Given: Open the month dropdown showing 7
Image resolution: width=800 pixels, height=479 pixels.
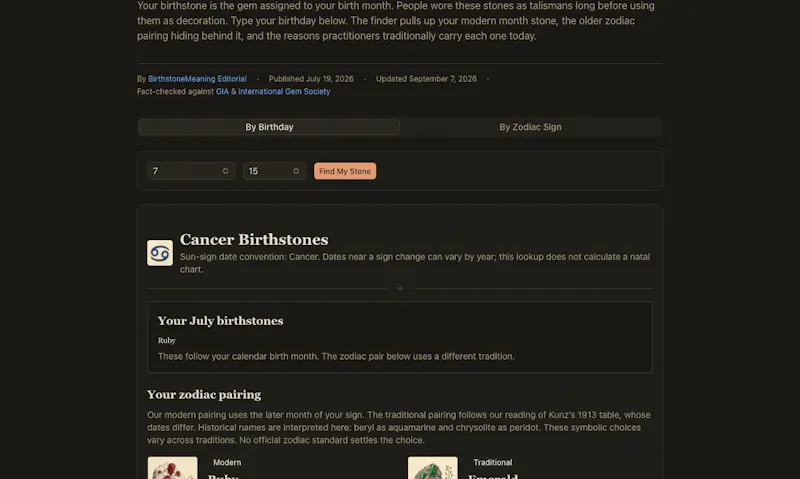Looking at the screenshot, I should (x=191, y=171).
